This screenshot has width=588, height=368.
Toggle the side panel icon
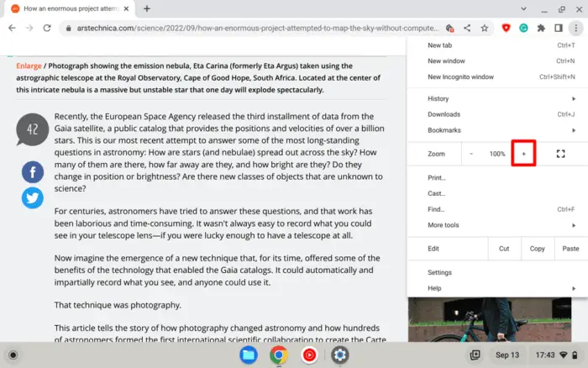pyautogui.click(x=559, y=28)
